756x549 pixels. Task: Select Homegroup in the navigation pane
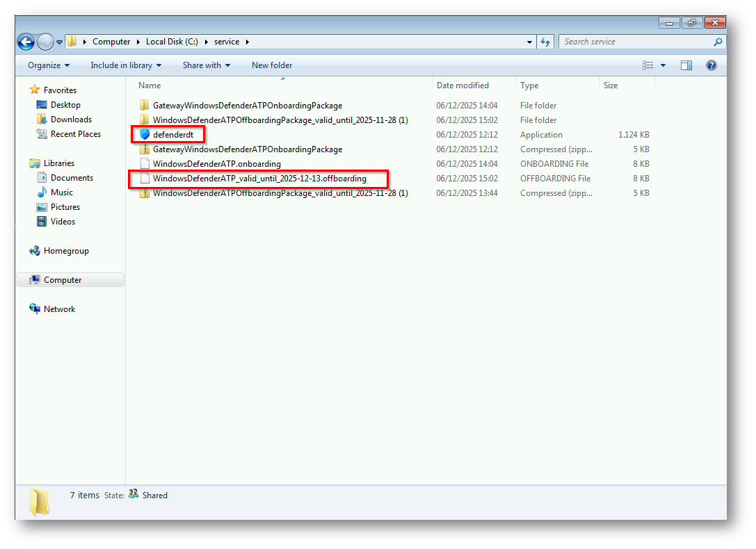click(x=66, y=251)
